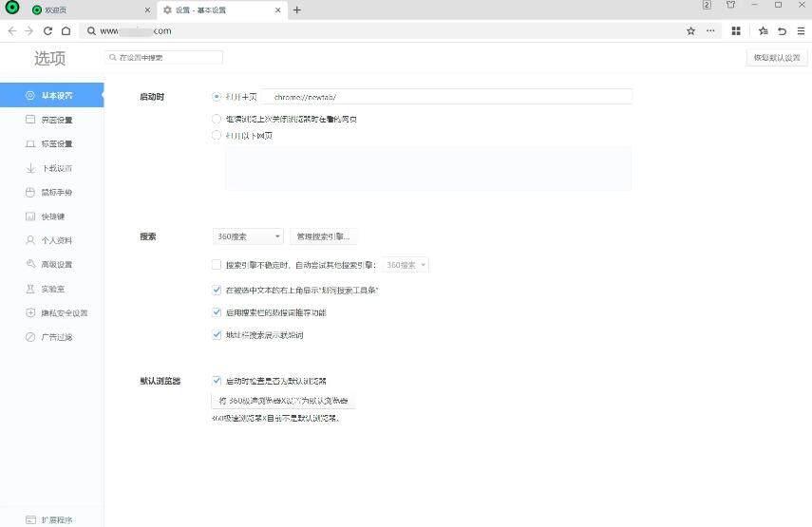Click the search-in-settings input field

[164, 58]
